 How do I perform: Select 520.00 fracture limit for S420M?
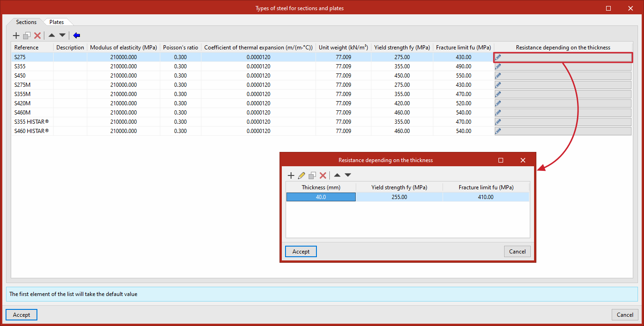[463, 103]
